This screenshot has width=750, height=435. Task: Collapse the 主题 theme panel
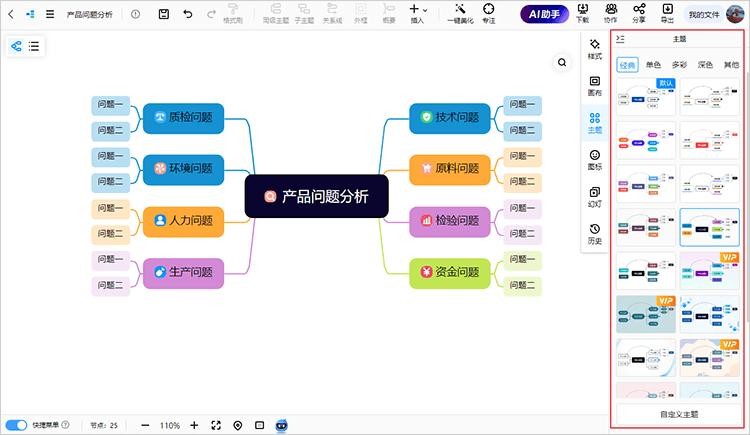[x=621, y=39]
